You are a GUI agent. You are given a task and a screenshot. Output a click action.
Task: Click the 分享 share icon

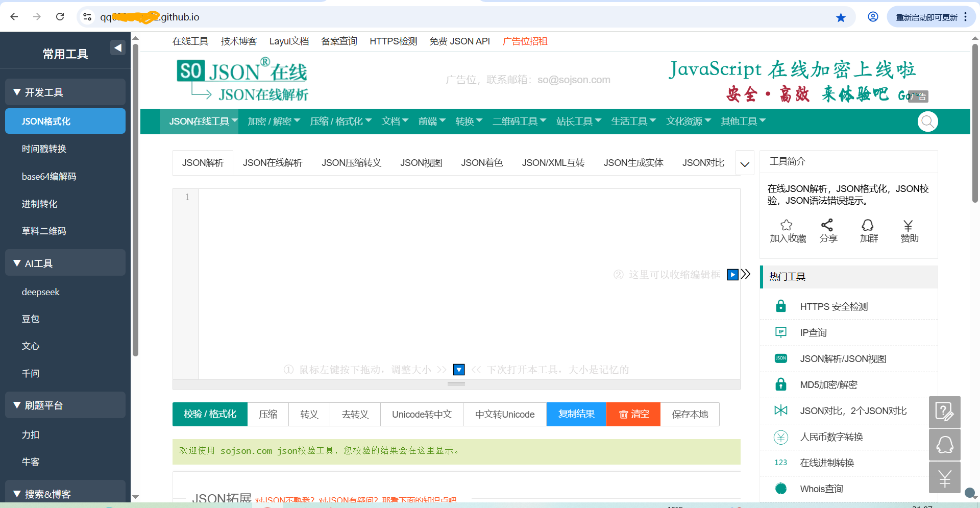[827, 225]
